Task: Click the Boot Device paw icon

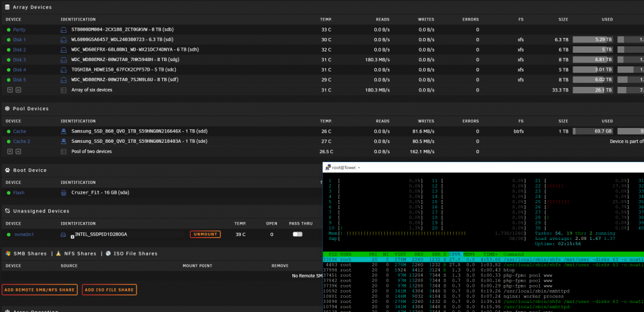Action: [x=7, y=170]
